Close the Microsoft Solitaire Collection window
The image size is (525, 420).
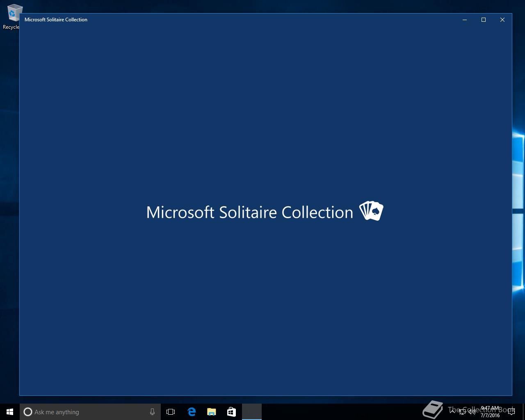(502, 20)
